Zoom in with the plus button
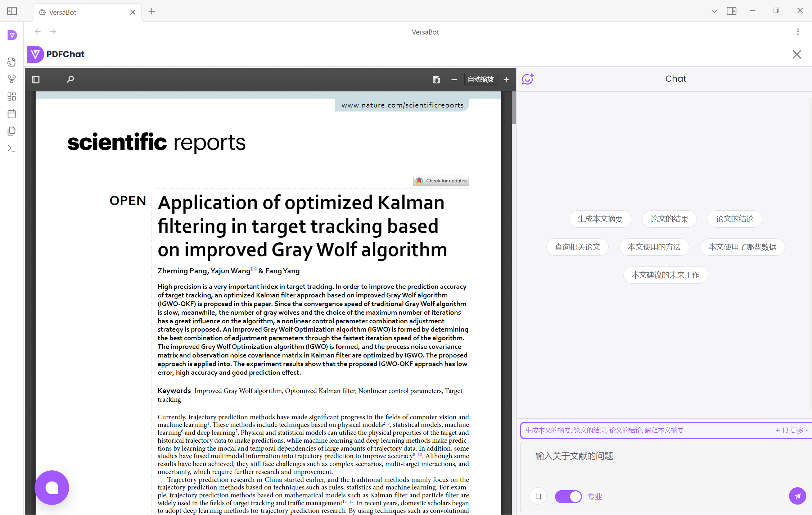812x515 pixels. pyautogui.click(x=506, y=79)
